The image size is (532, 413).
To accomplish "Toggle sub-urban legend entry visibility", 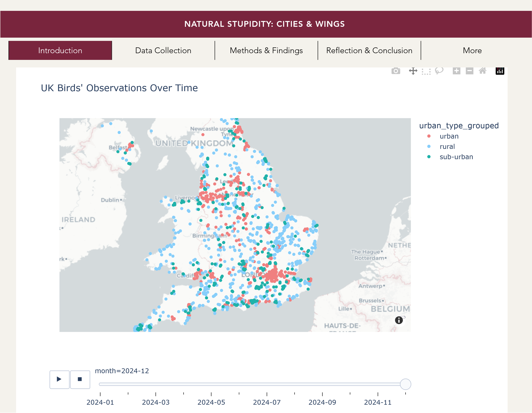I will 456,157.
